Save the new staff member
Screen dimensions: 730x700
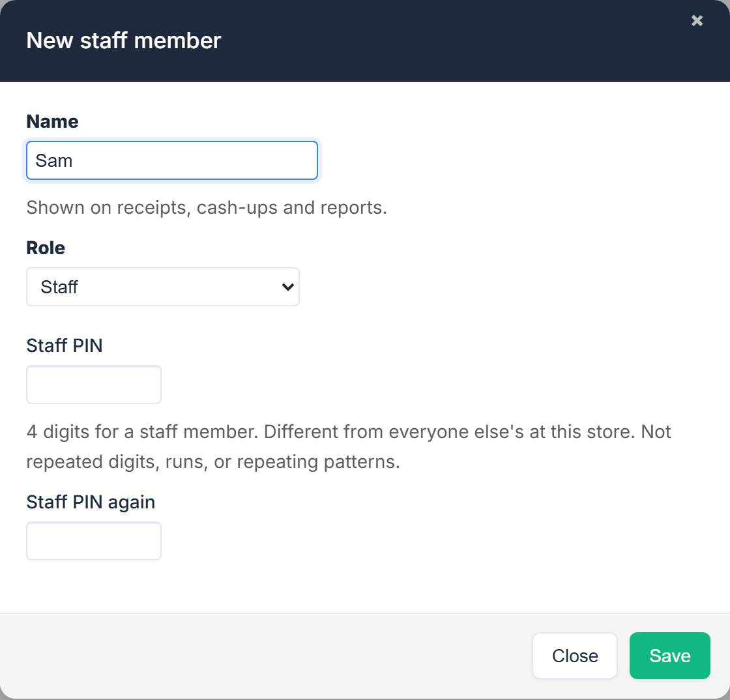click(x=669, y=655)
